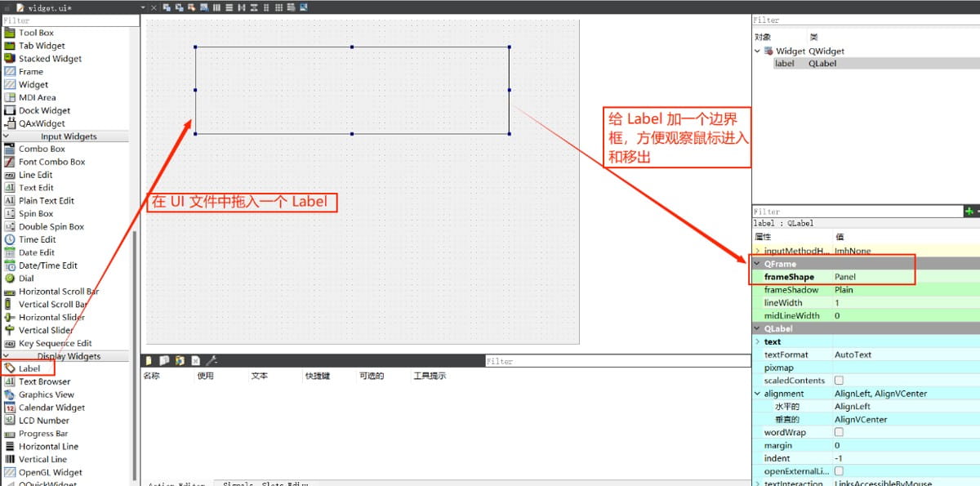Click the Paste action icon in Action Editor

[180, 360]
